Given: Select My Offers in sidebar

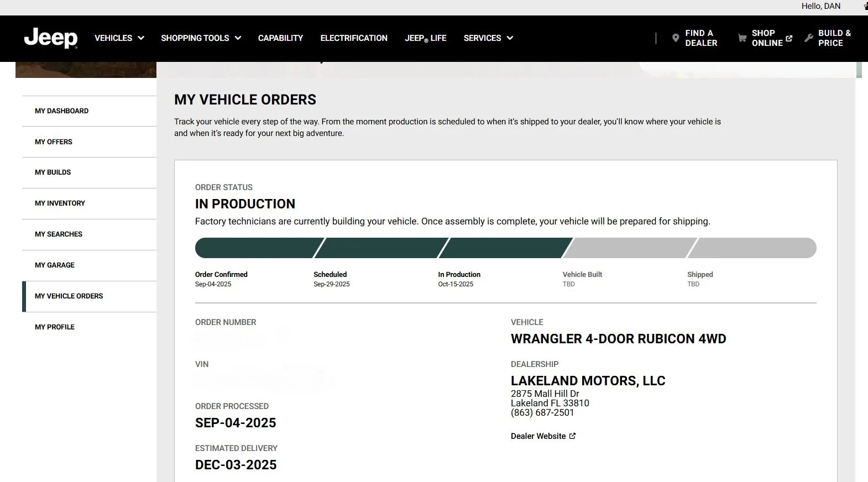Looking at the screenshot, I should 89,142.
